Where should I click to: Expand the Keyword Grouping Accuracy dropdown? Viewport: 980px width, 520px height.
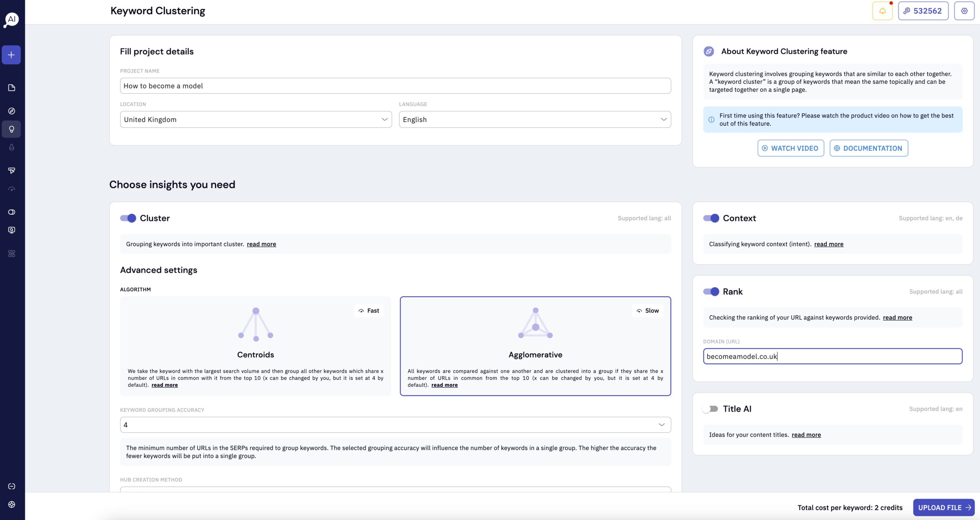click(395, 424)
